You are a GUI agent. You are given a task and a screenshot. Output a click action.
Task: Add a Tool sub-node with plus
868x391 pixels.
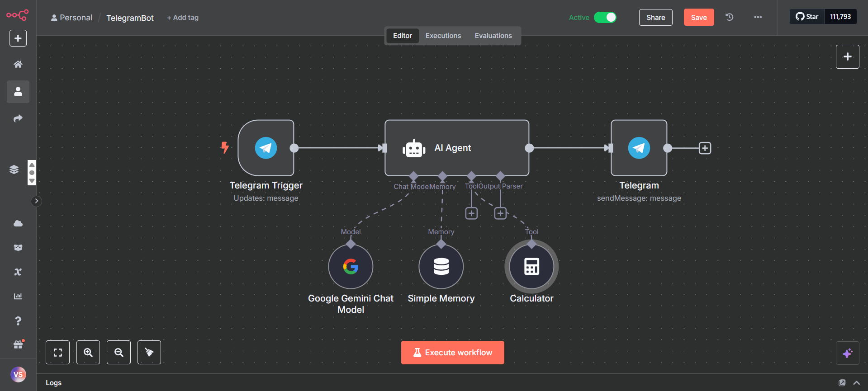[471, 213]
